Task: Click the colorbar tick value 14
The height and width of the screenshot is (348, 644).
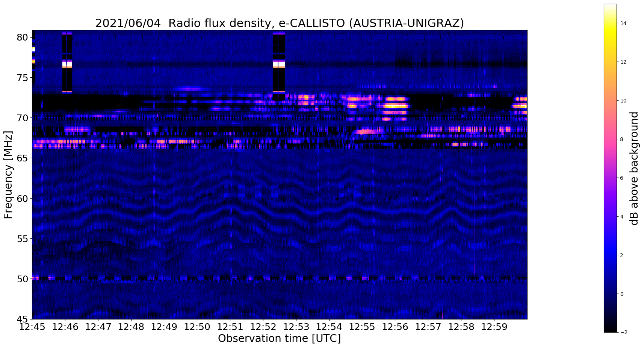Action: tap(623, 23)
